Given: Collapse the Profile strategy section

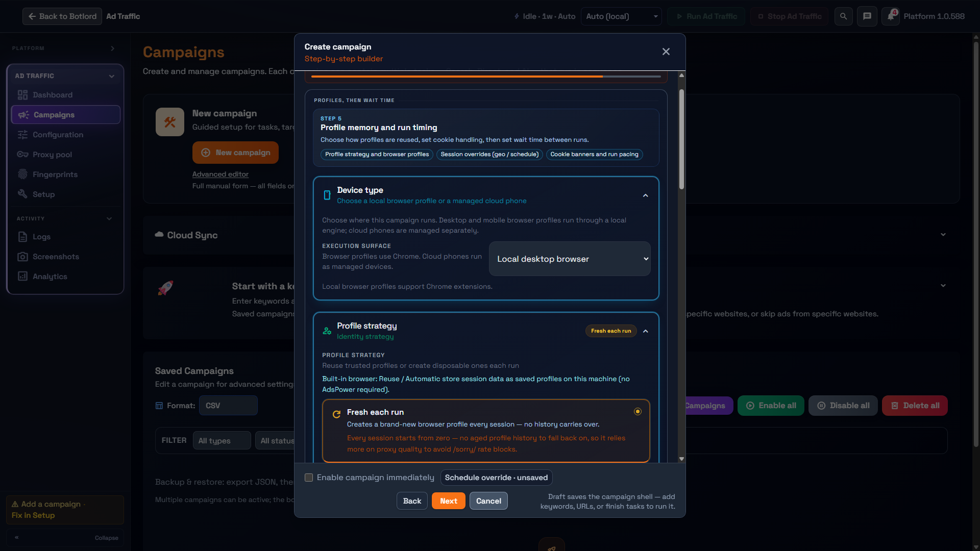Looking at the screenshot, I should tap(646, 331).
